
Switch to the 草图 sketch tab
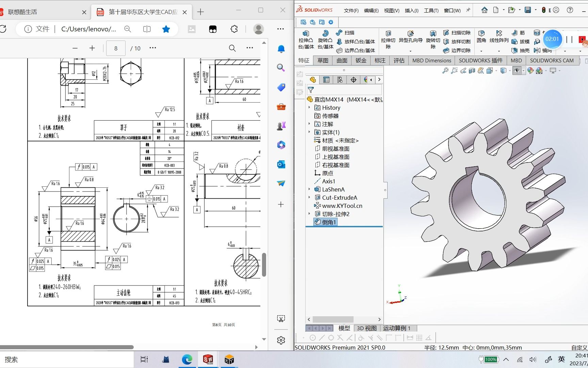(323, 61)
